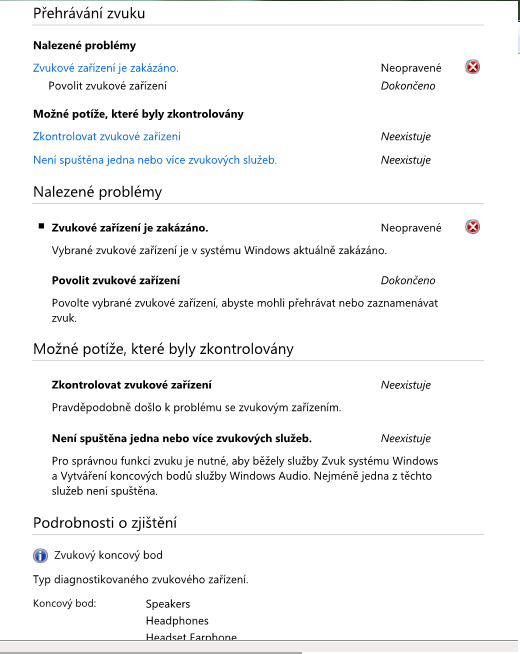520x654 pixels.
Task: Click the bold 'Povolit zvukové zařízení' detail title
Action: tap(116, 280)
